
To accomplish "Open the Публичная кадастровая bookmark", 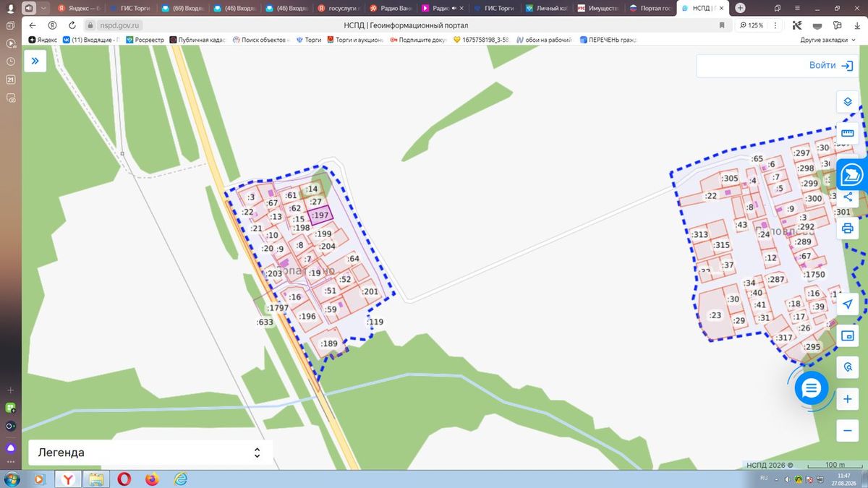I will (199, 40).
